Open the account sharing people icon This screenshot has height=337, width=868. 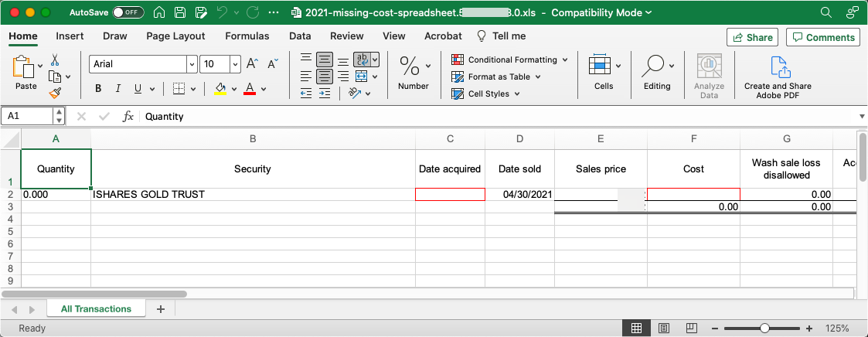(852, 12)
